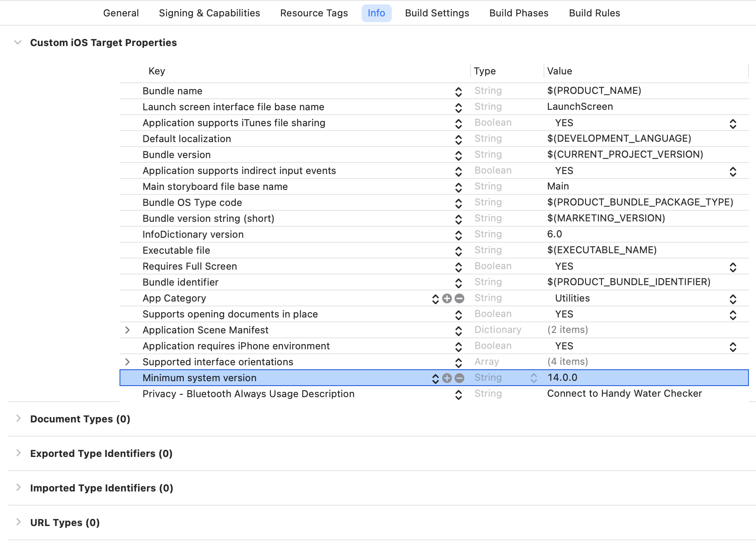Open key stepper for Default localization row

[x=459, y=139]
